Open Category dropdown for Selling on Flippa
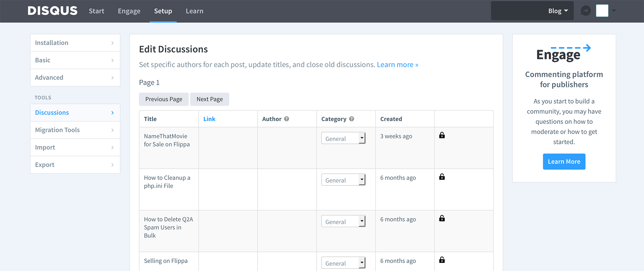Screen dimensions: 644x271 click(343, 263)
